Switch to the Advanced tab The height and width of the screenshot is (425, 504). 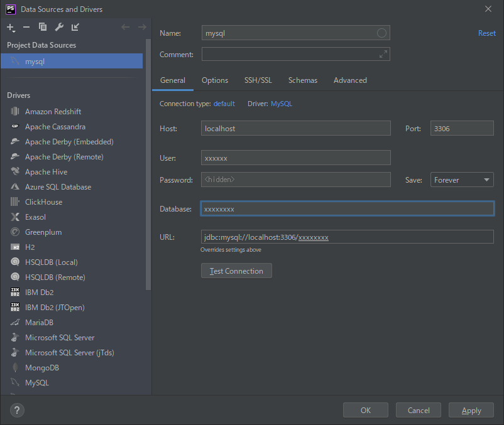pos(350,80)
